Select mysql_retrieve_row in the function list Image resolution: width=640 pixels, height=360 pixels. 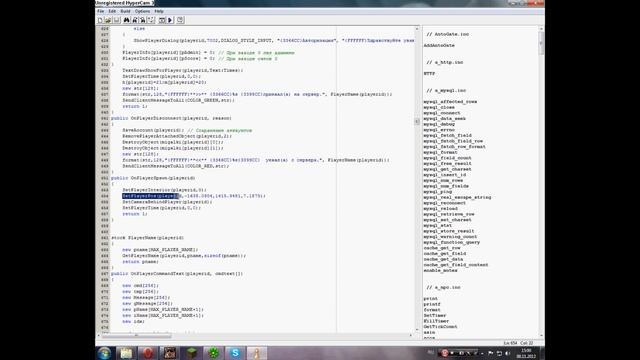(449, 214)
